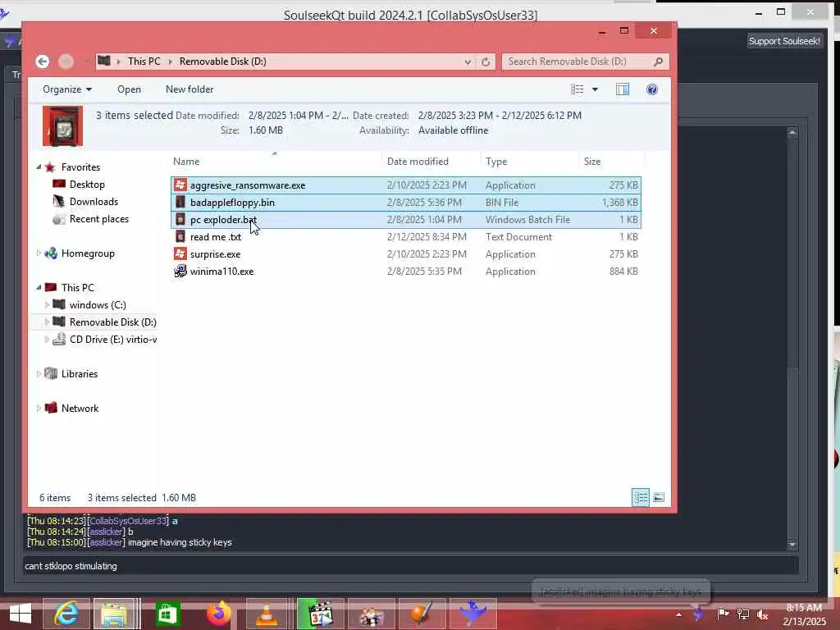840x630 pixels.
Task: Open the Windows Store taskbar icon
Action: [167, 614]
